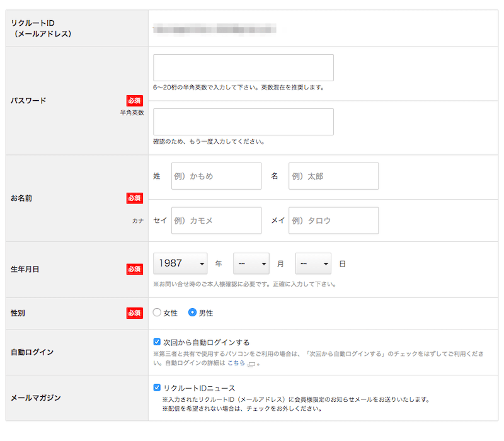
Task: Click the 6〜20桁の半角英数 password hint text
Action: point(239,88)
